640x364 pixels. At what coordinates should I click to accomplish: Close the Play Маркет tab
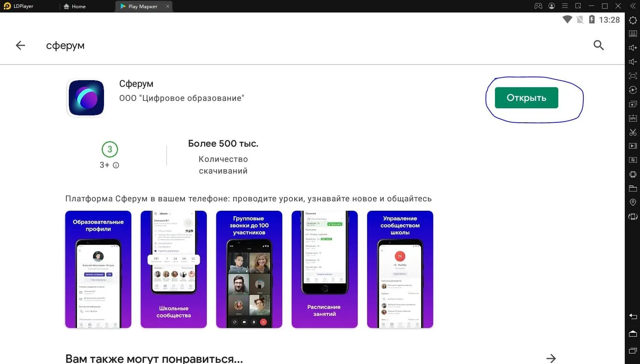point(168,6)
